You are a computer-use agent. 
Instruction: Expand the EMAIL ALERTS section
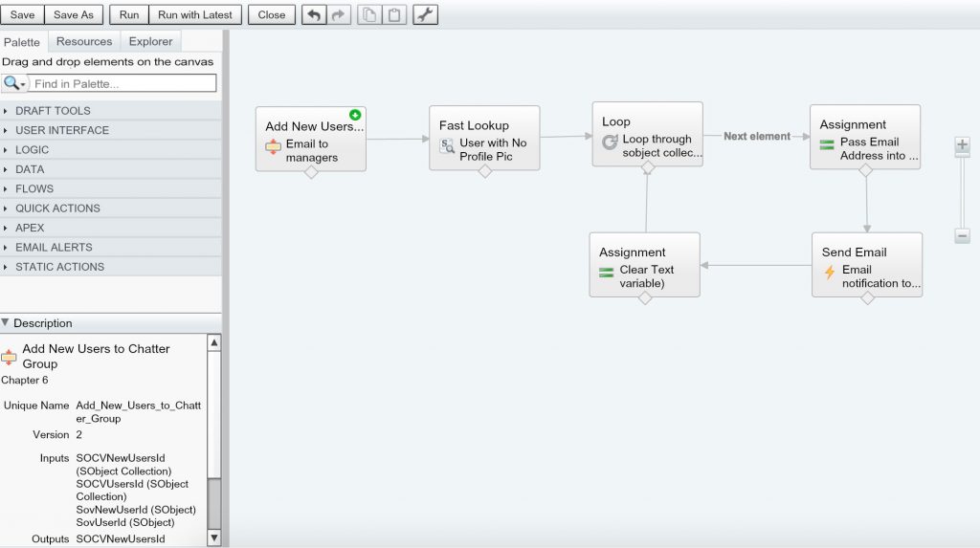tap(54, 248)
